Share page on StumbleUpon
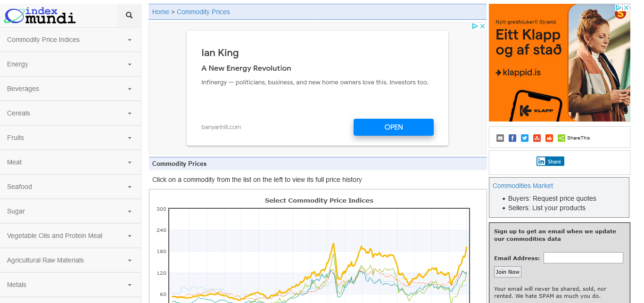Image resolution: width=644 pixels, height=303 pixels. 537,138
